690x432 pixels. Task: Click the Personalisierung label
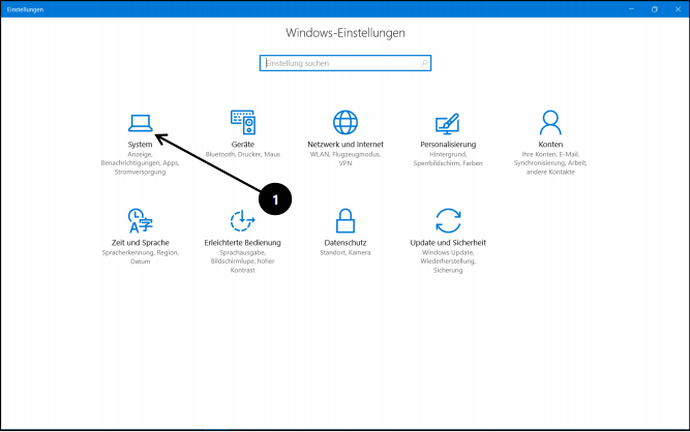point(448,144)
